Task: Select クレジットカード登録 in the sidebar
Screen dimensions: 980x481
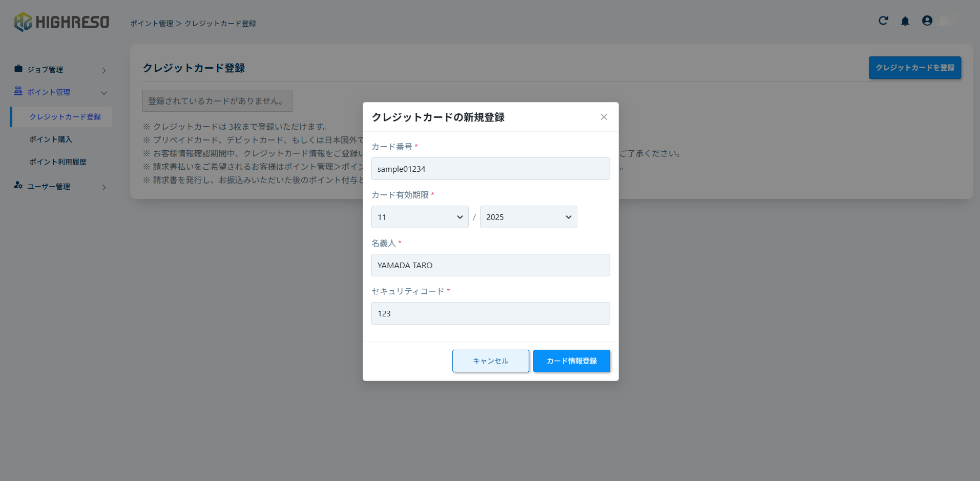Action: (x=65, y=117)
